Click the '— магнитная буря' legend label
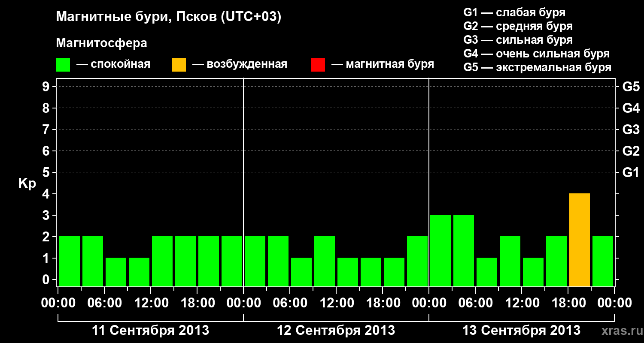The width and height of the screenshot is (644, 343). click(x=383, y=65)
